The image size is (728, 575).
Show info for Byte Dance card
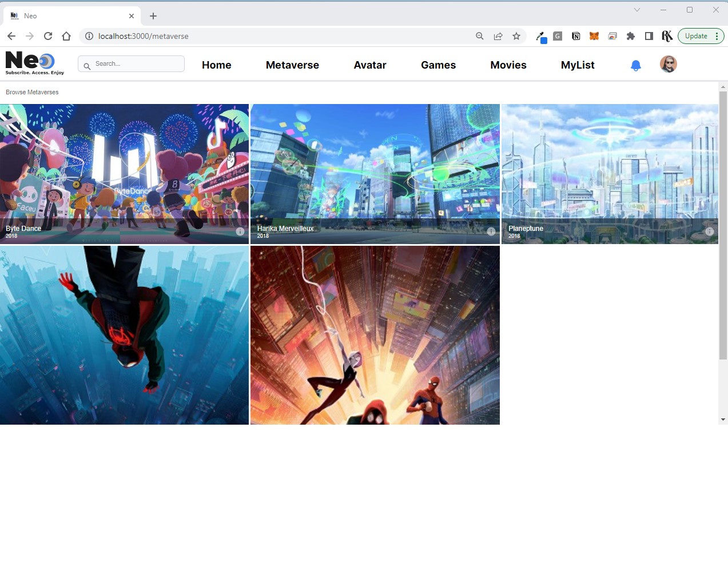(x=240, y=231)
